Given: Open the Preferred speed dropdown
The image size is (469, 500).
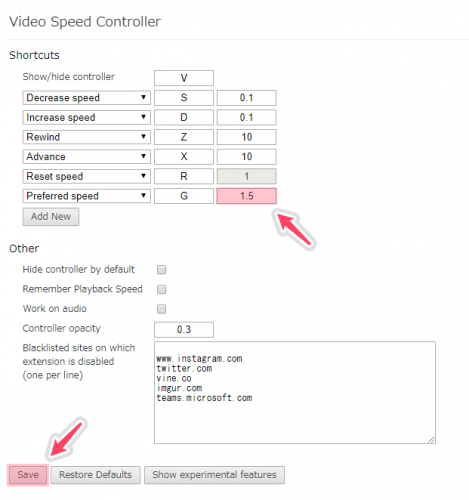Looking at the screenshot, I should coord(86,196).
